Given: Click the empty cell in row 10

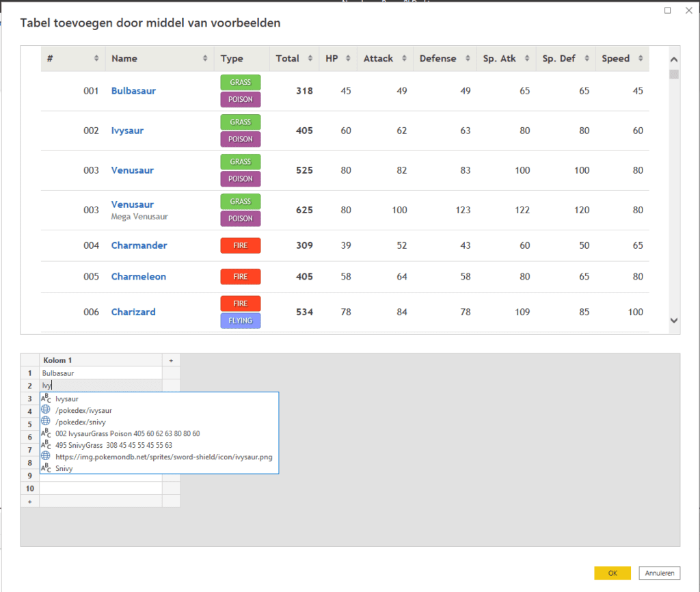Looking at the screenshot, I should point(101,488).
